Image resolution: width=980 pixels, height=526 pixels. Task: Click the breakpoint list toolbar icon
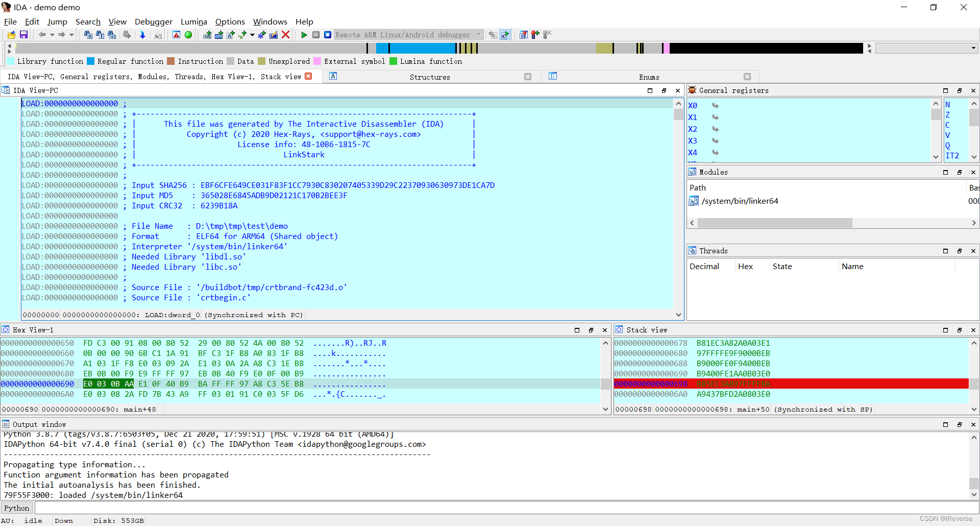coord(523,35)
